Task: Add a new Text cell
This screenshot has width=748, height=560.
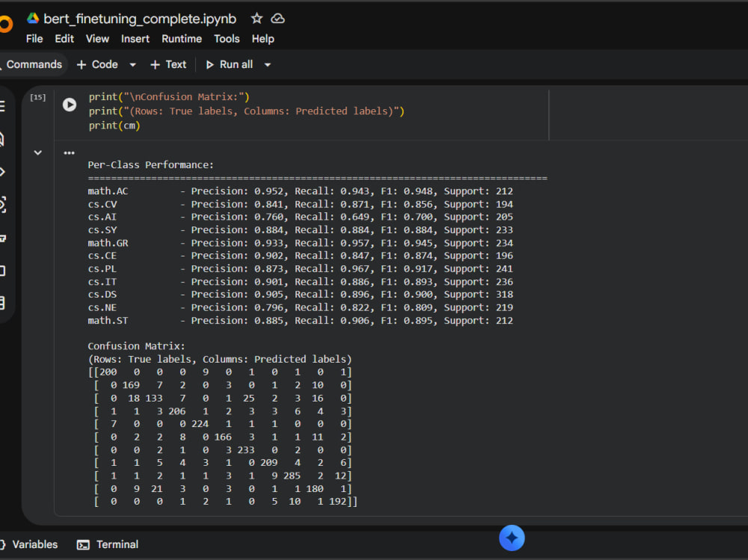Action: coord(168,64)
